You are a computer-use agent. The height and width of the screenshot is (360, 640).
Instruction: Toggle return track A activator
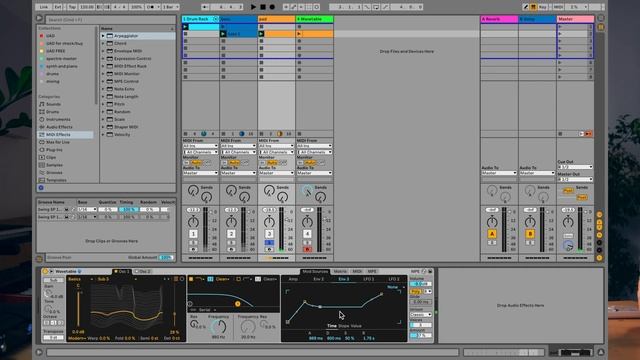(x=492, y=234)
